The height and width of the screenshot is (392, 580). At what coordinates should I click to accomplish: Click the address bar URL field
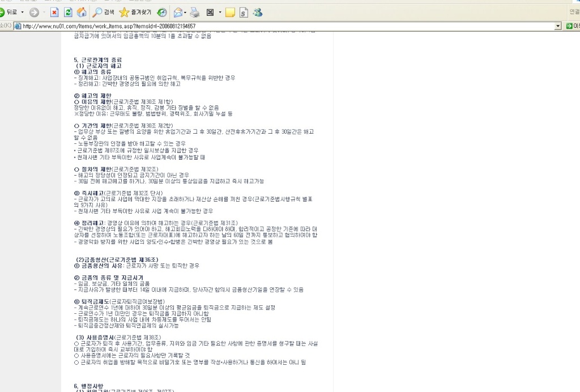pyautogui.click(x=284, y=26)
